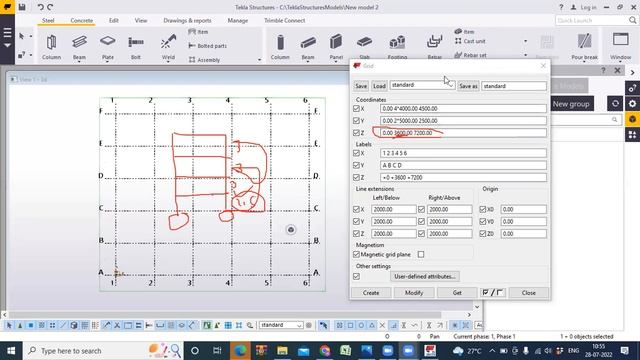This screenshot has width=640, height=360.
Task: Expand the Plate tool dropdown arrow
Action: [x=108, y=62]
